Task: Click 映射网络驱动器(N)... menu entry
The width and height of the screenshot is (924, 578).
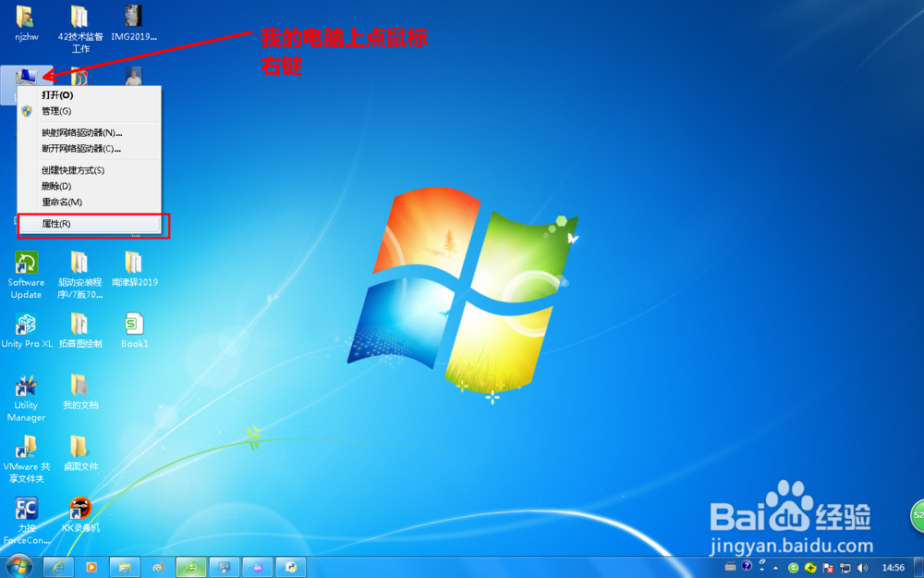Action: [x=90, y=132]
